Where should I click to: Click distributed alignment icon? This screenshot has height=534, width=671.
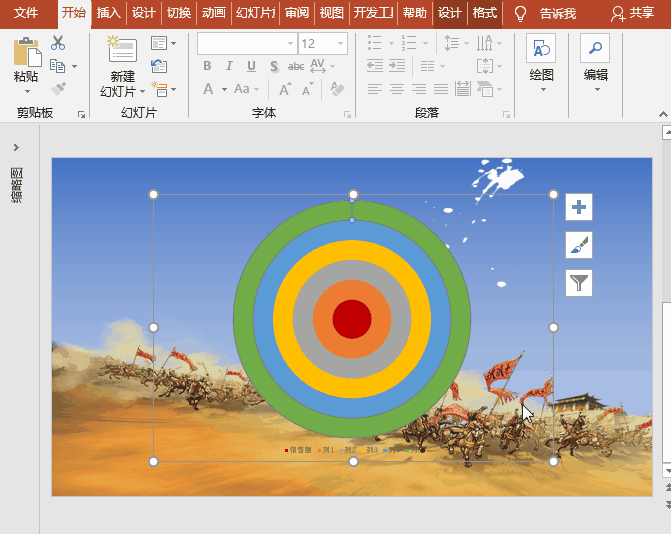(463, 89)
